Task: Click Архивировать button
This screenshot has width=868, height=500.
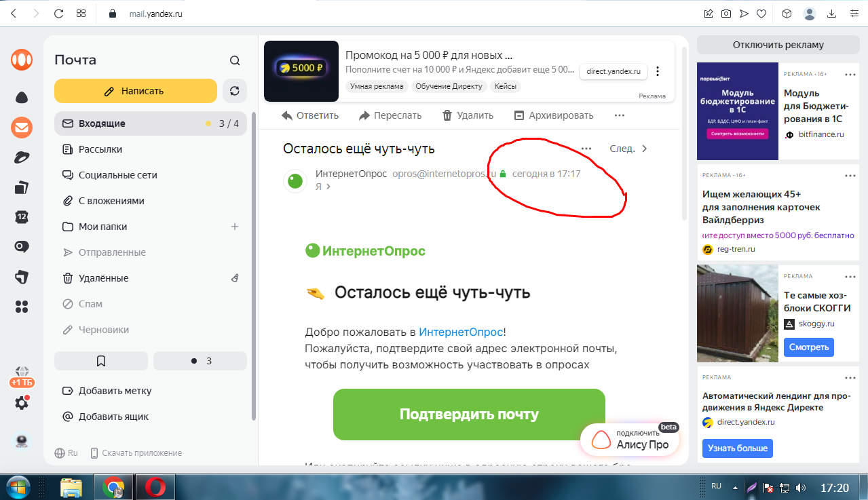Action: pos(554,115)
